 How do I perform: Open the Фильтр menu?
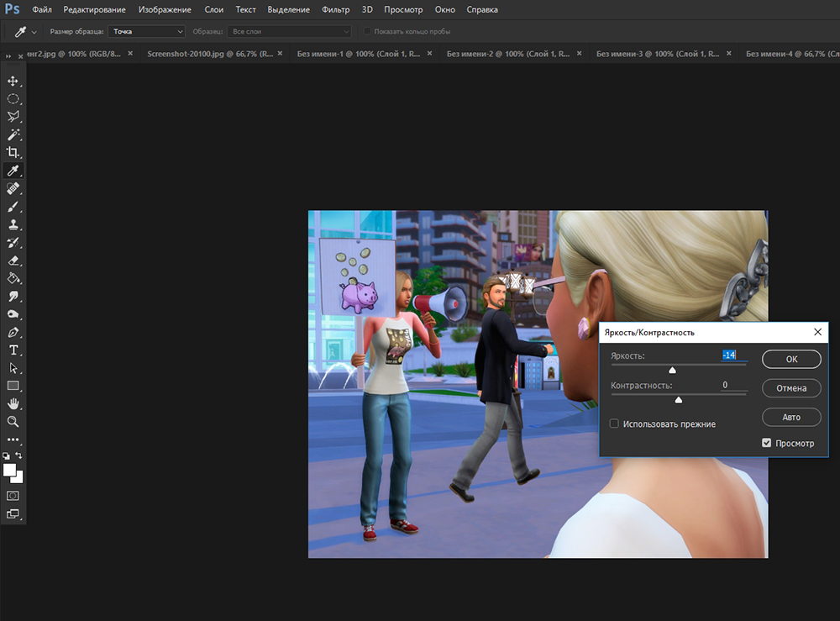(x=335, y=10)
